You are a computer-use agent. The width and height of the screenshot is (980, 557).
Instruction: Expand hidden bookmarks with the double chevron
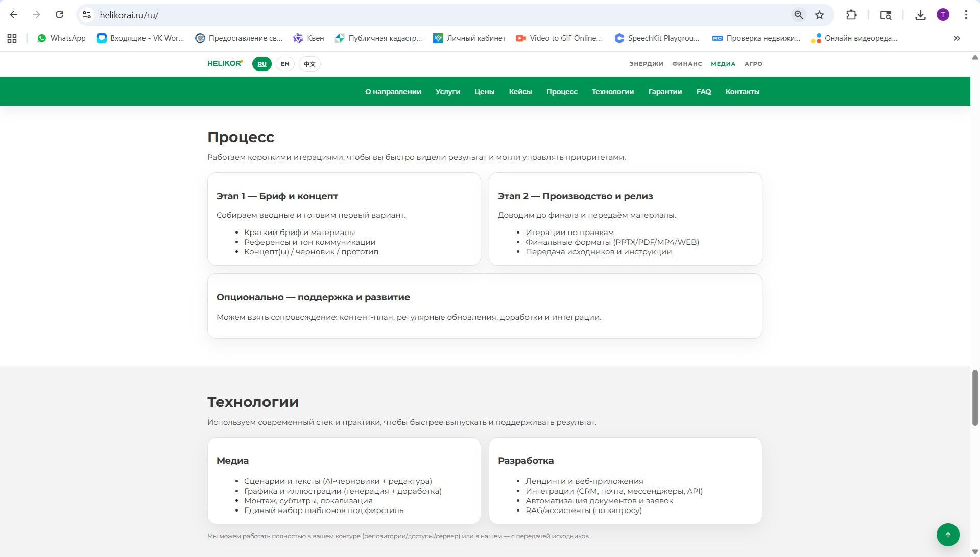[x=957, y=38]
